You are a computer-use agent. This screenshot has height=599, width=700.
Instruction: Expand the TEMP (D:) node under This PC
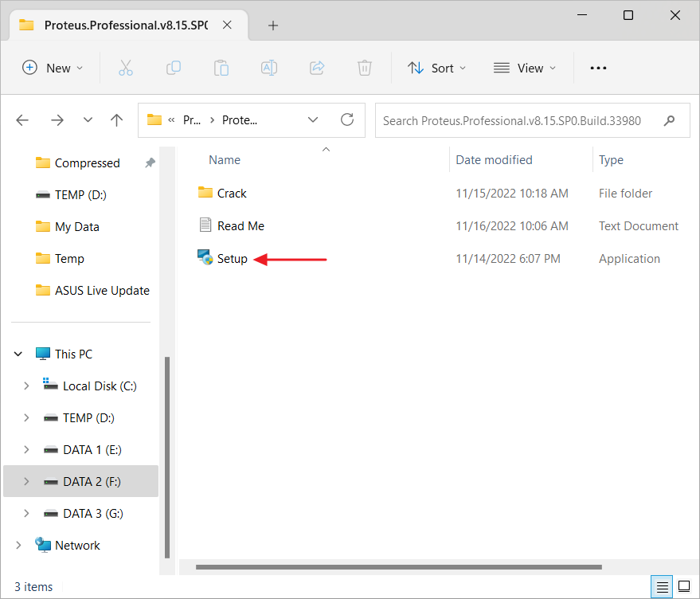tap(26, 418)
